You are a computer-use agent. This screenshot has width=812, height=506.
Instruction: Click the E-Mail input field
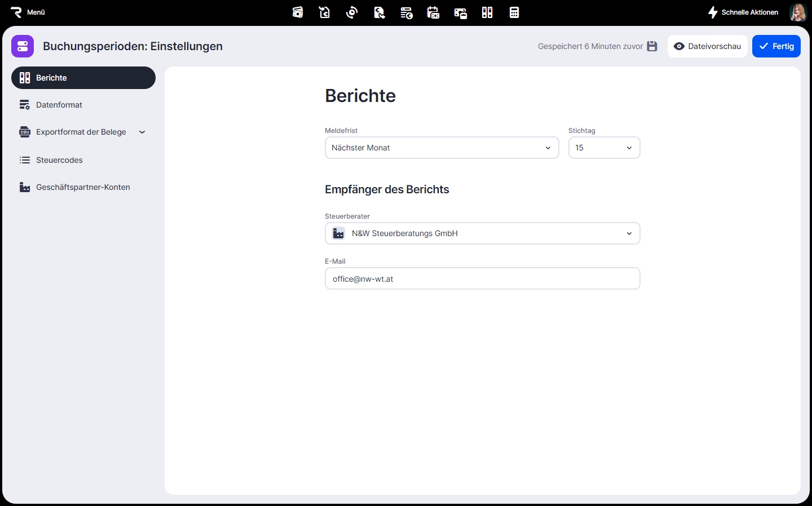click(x=482, y=278)
